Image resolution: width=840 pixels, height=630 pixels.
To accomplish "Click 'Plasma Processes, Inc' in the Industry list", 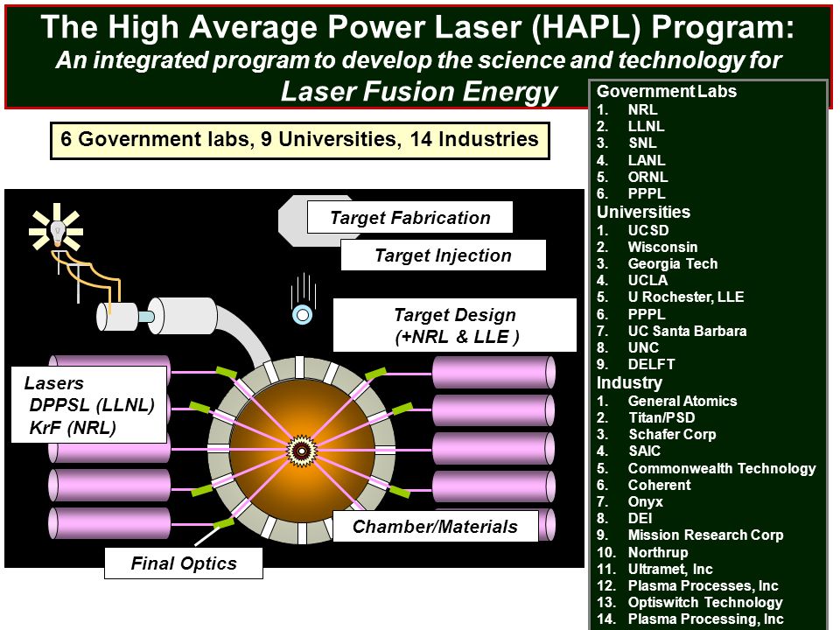I will pyautogui.click(x=703, y=585).
